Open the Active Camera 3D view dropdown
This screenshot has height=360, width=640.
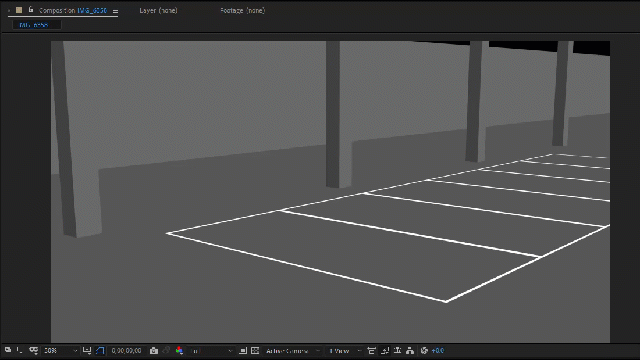coord(292,351)
